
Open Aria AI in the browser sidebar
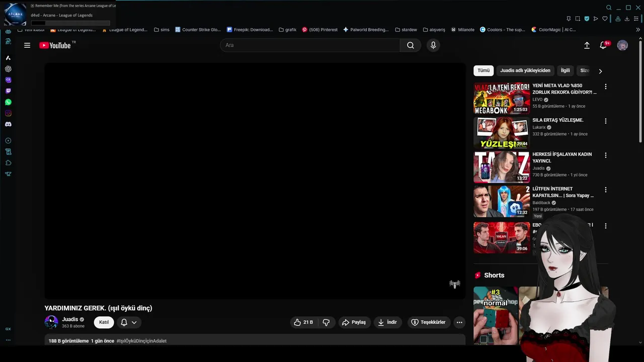[x=8, y=58]
